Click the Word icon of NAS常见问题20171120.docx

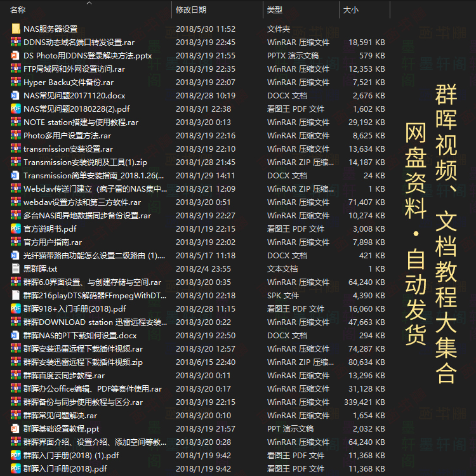click(x=15, y=96)
